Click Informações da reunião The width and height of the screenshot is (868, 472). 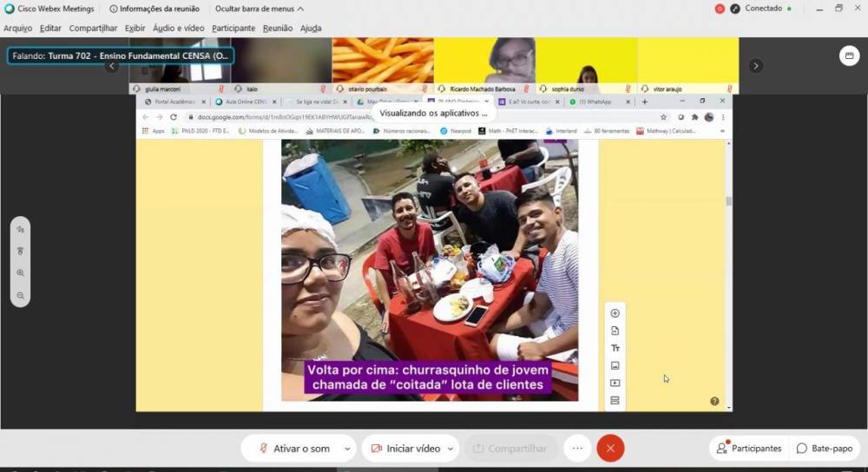click(x=156, y=9)
